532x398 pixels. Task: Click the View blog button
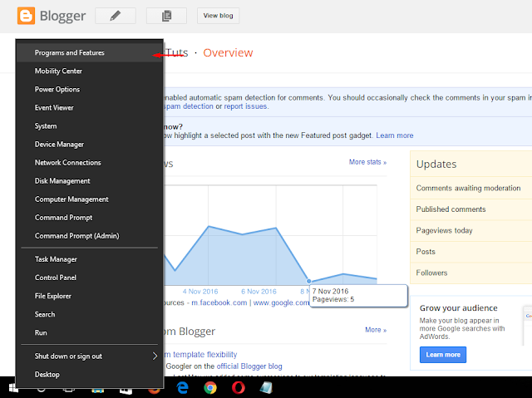pos(218,16)
